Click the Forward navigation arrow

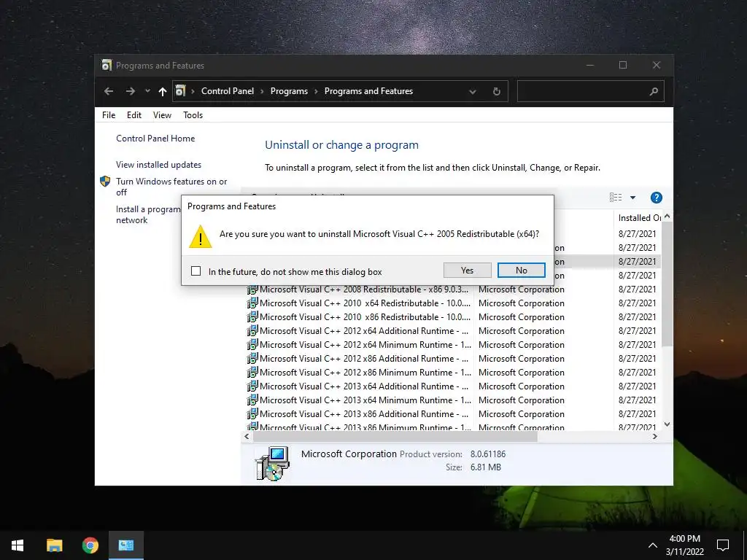[x=130, y=91]
